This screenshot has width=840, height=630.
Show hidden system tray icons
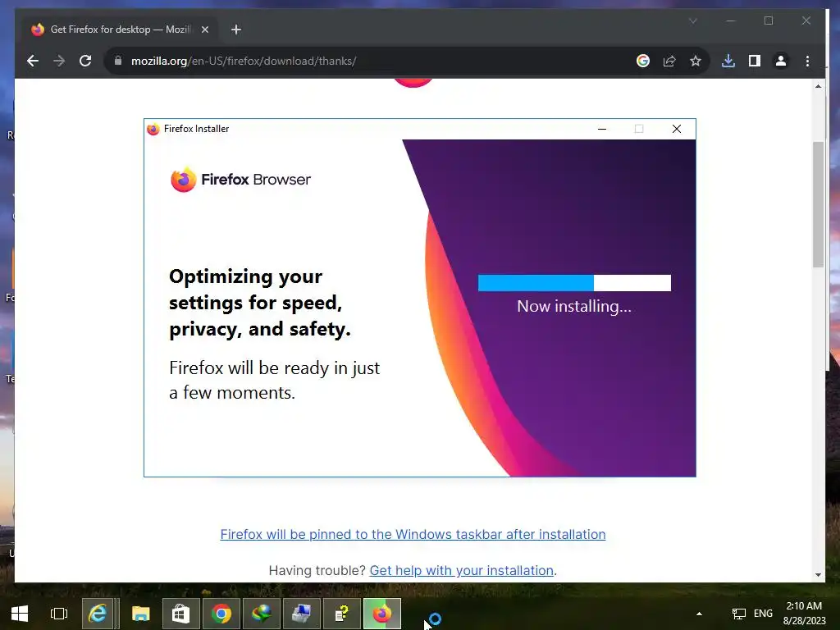[x=699, y=614]
